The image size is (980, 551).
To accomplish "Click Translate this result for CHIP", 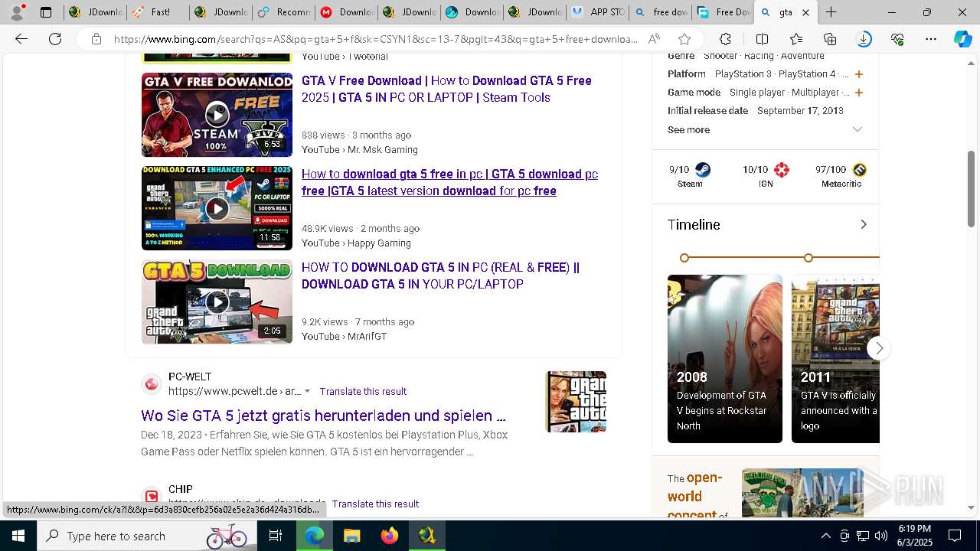I will coord(375,504).
